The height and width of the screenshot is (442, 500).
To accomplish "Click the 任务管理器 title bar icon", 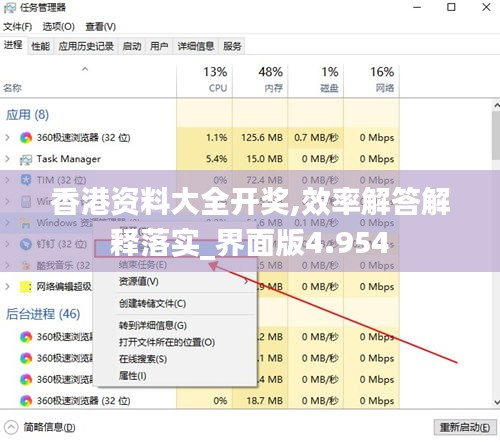I will click(x=9, y=8).
